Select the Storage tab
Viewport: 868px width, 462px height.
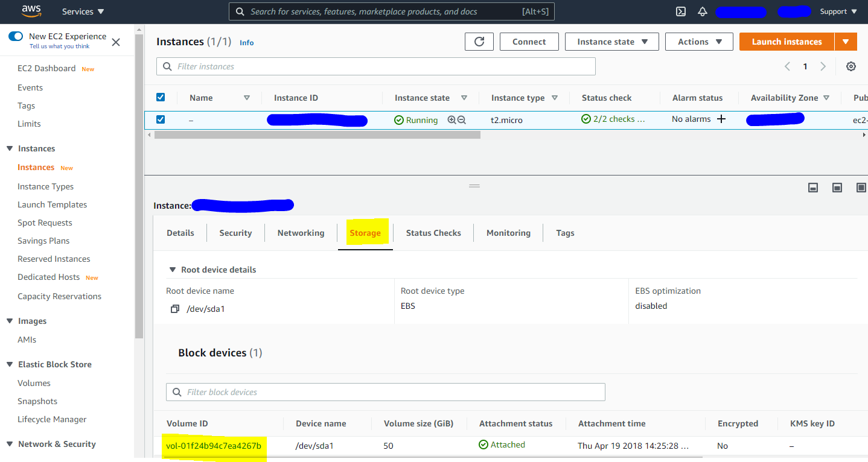pos(365,233)
